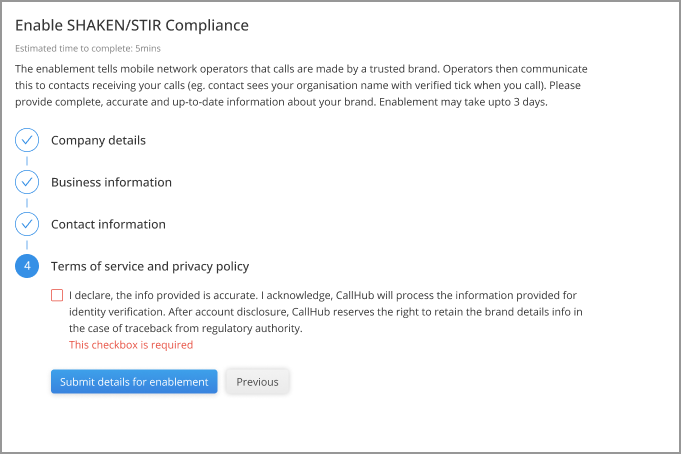The height and width of the screenshot is (454, 681).
Task: Click the Estimated time to complete text
Action: (88, 48)
